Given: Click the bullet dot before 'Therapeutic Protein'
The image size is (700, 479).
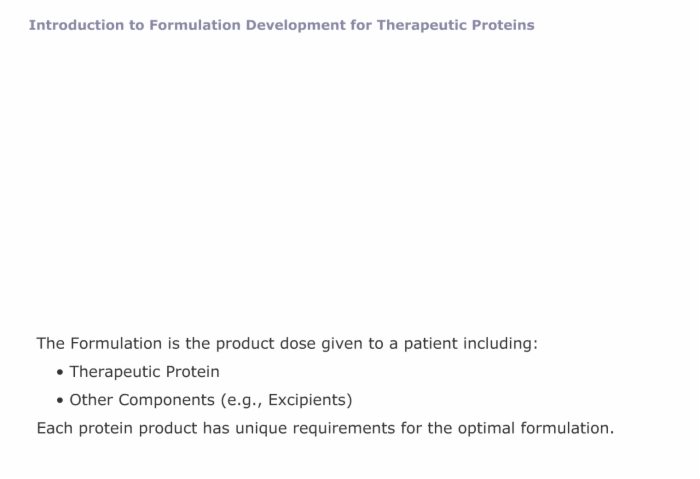Looking at the screenshot, I should [x=60, y=372].
